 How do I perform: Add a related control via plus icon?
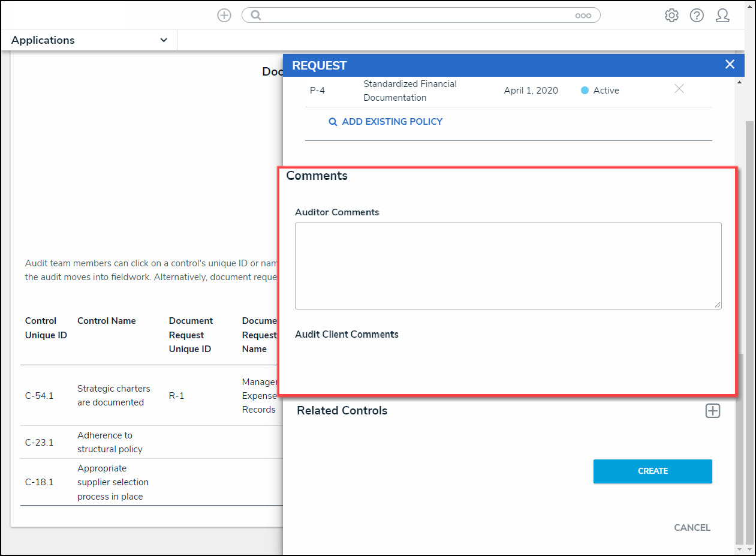click(712, 411)
